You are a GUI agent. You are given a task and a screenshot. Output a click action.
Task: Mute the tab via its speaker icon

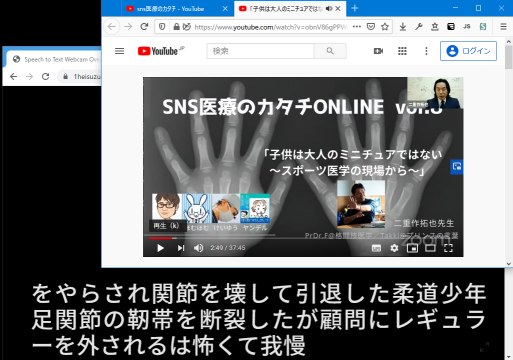329,9
